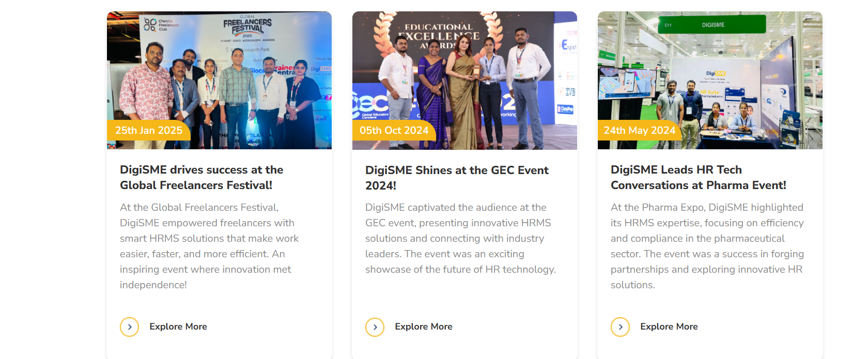Select the DigiSME Shines at GEC heading
Viewport: 868px width, 359px height.
457,177
